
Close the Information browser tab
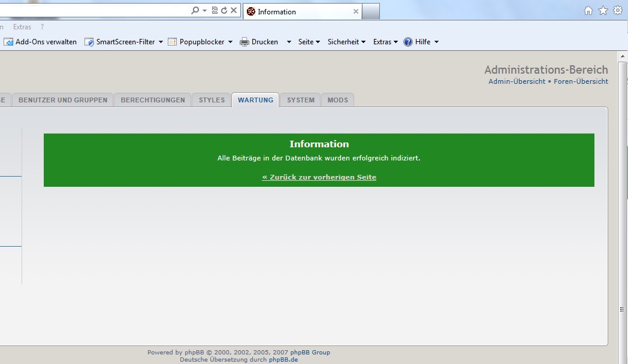(x=356, y=11)
